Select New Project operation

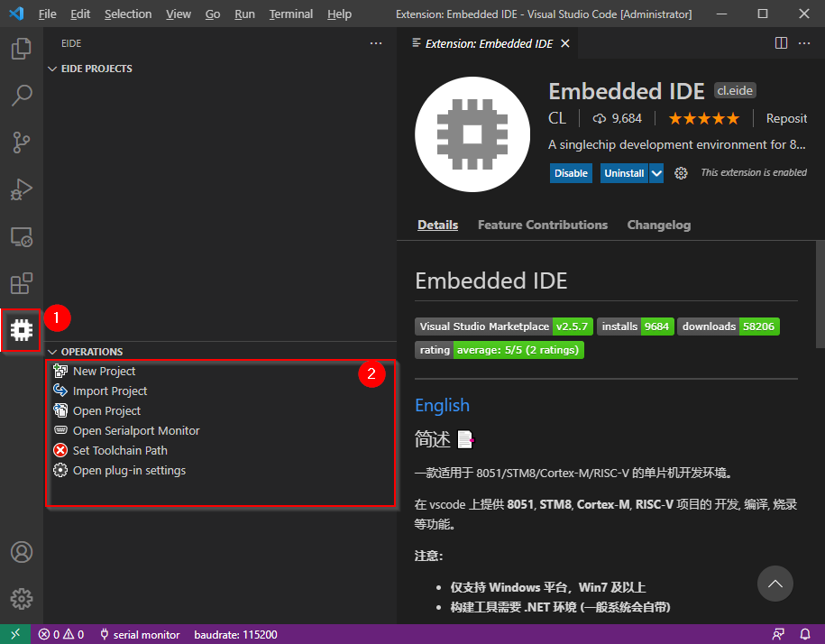tap(220, 371)
